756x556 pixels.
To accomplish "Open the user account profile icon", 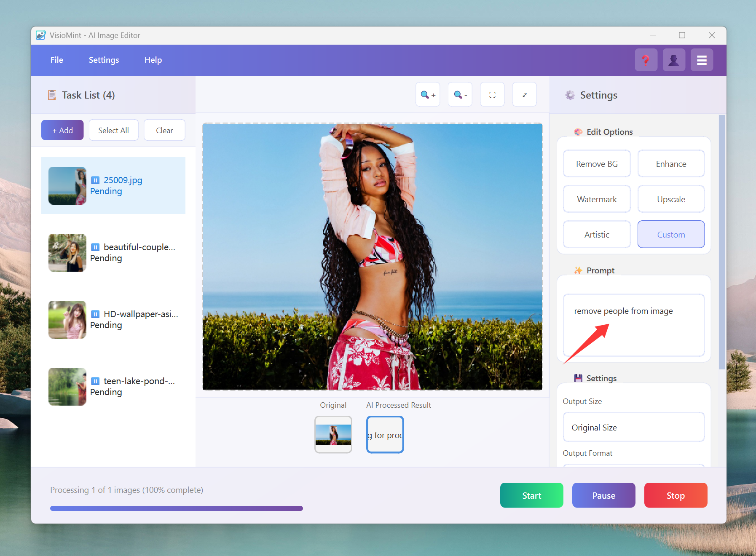I will 673,60.
